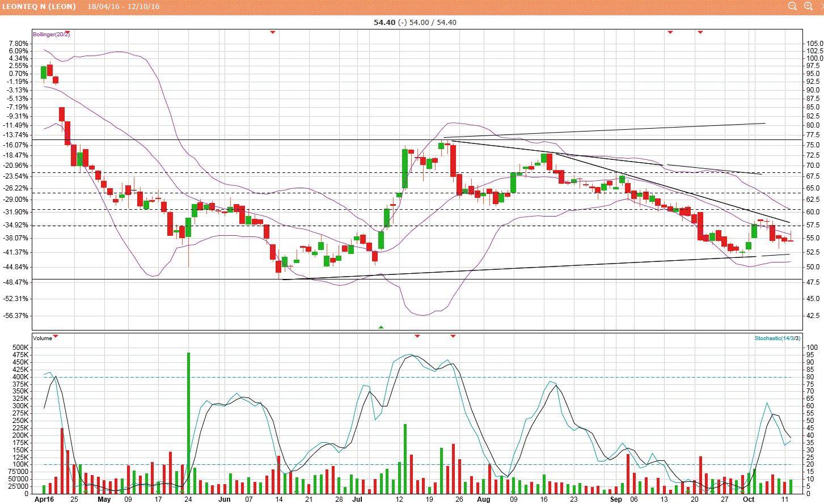824x504 pixels.
Task: Click the Oct month label on time axis
Action: coord(749,499)
